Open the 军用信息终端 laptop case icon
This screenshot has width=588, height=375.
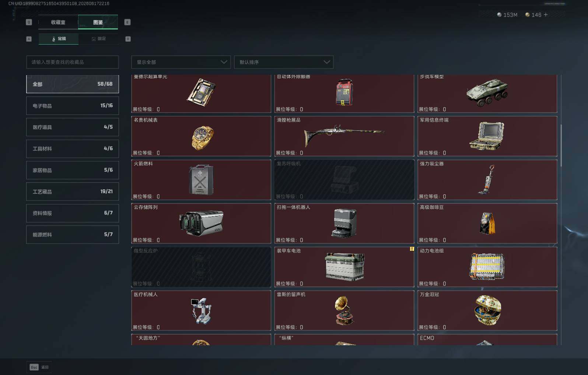[487, 136]
